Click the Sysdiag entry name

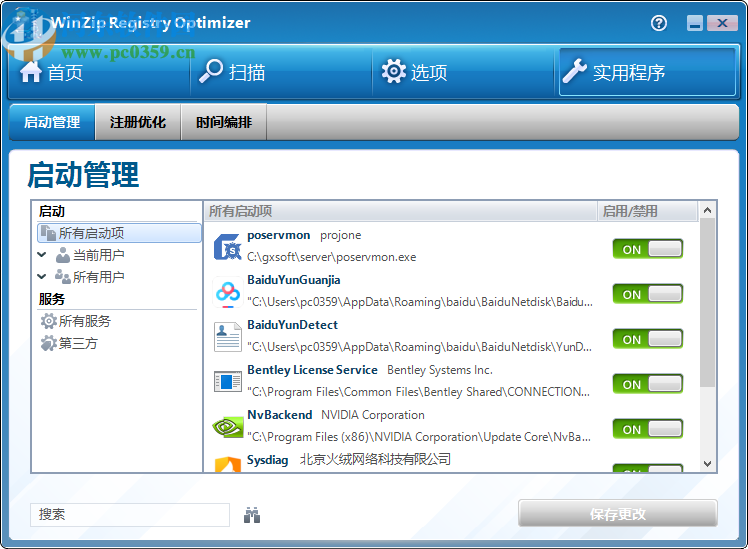pyautogui.click(x=268, y=460)
